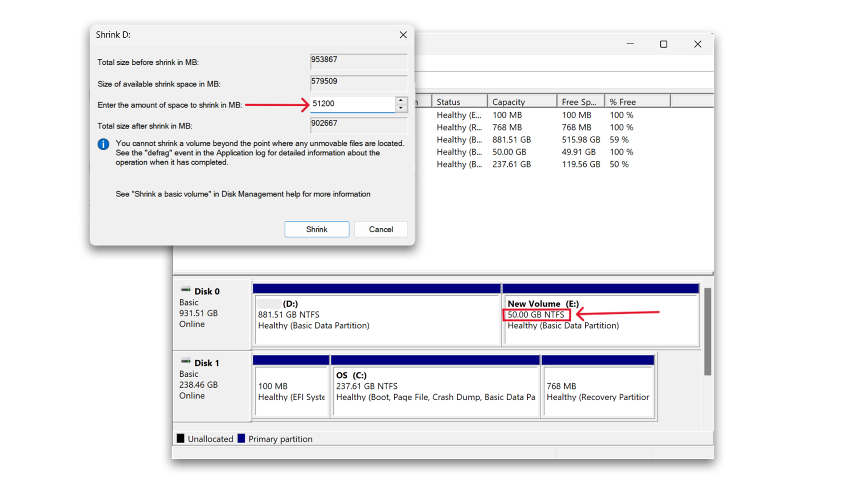Click the shrink amount input field showing 51200

[352, 104]
